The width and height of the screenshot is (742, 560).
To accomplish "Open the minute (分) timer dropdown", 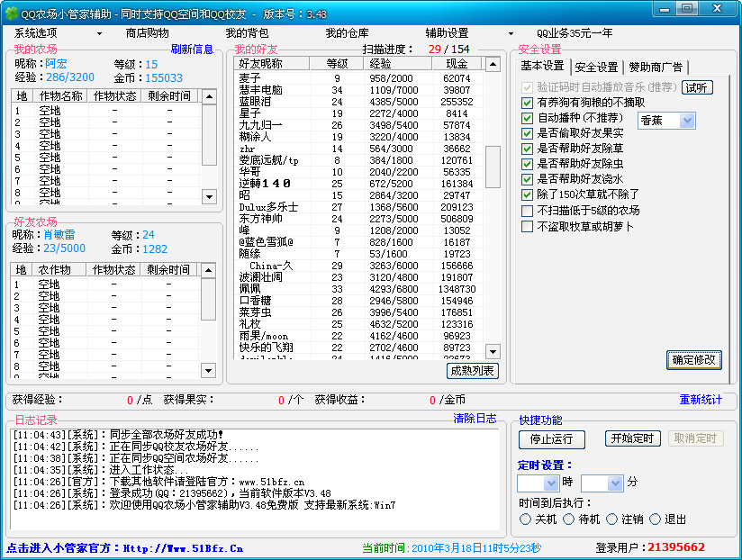I will pos(615,483).
